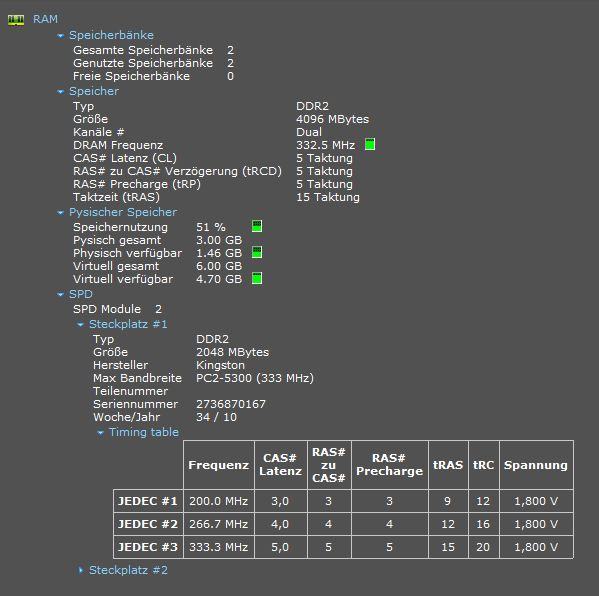Click the RAS# Precharge (tRP) label
The height and width of the screenshot is (596, 599).
pyautogui.click(x=137, y=184)
